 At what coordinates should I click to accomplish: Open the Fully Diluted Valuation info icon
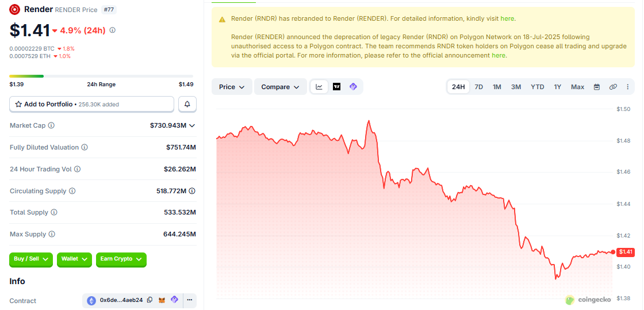click(x=84, y=147)
